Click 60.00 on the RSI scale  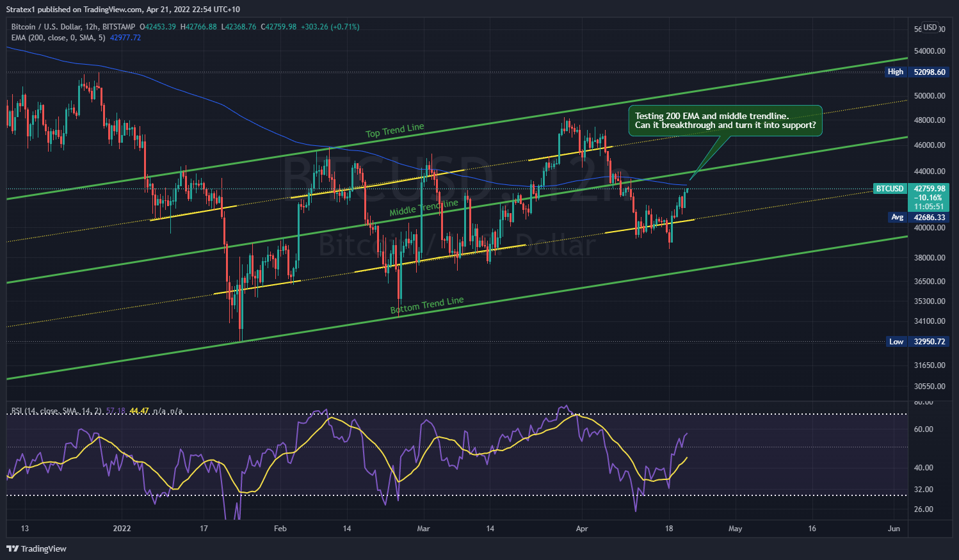(923, 429)
